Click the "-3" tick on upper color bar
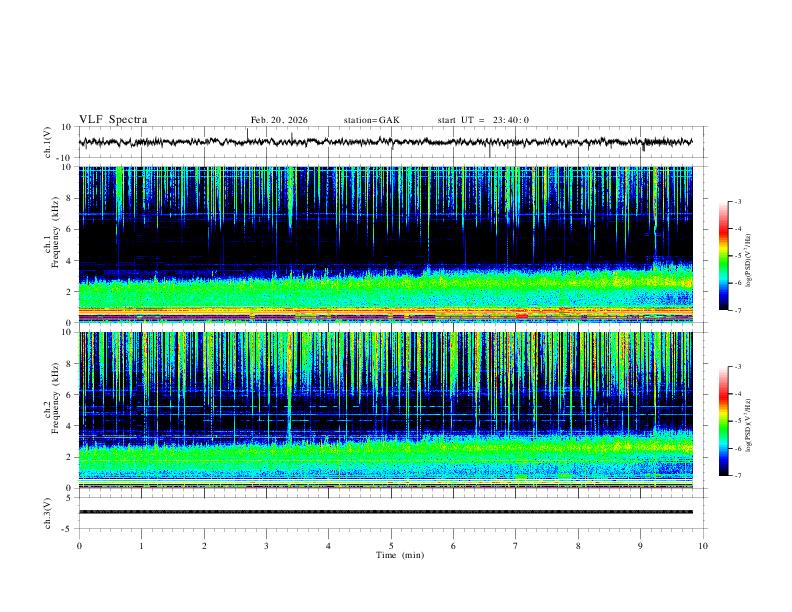Viewport: 792px width, 612px height. [x=738, y=201]
